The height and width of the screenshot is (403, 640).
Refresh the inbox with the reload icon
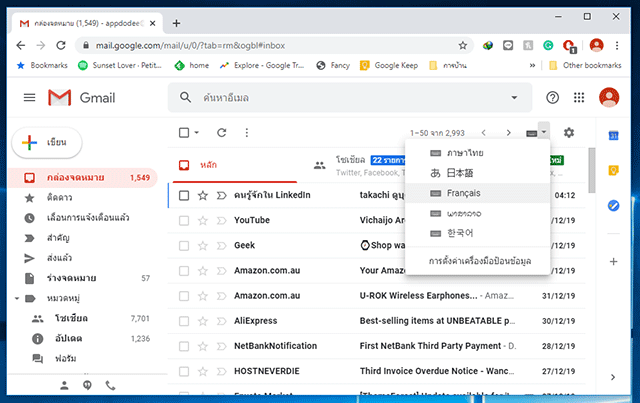222,133
